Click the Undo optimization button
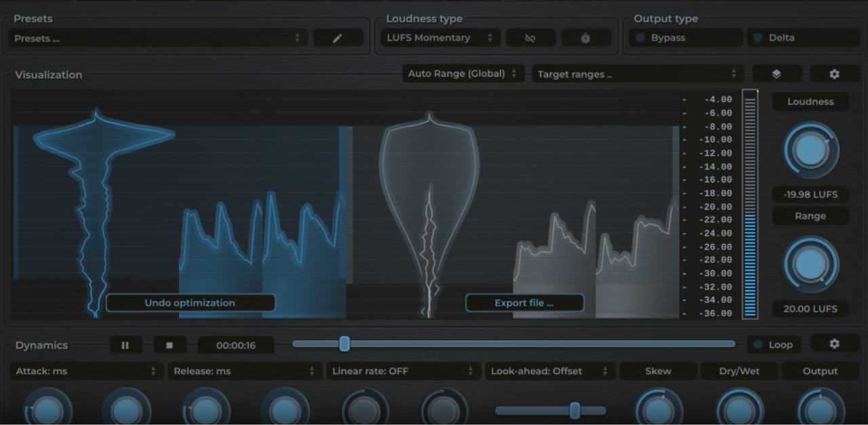This screenshot has width=868, height=425. pos(190,303)
